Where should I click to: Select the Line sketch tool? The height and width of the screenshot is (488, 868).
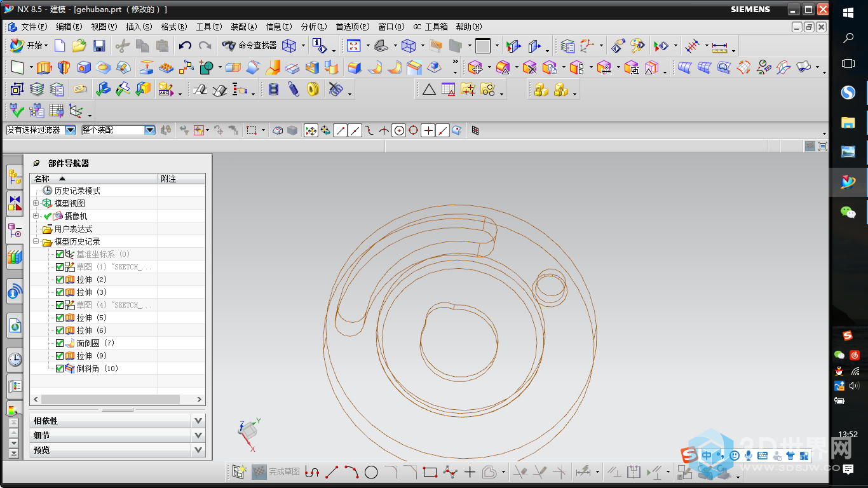coord(331,472)
